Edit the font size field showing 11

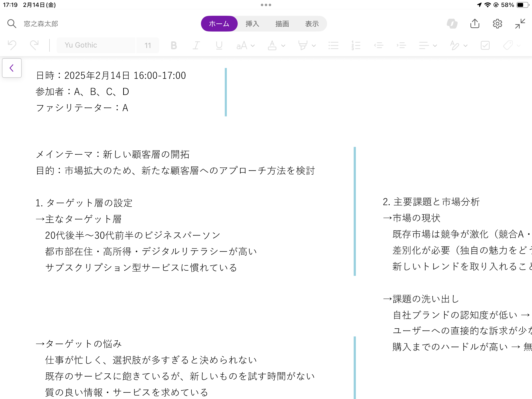pos(147,45)
